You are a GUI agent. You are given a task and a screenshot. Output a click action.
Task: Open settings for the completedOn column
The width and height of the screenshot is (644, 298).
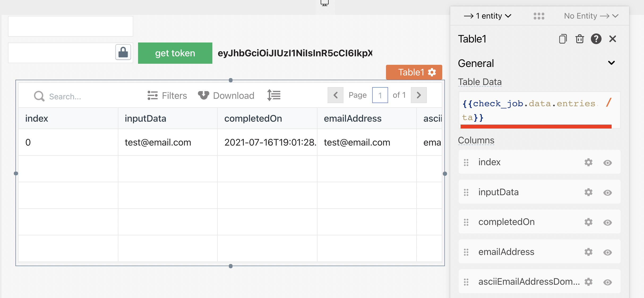588,222
